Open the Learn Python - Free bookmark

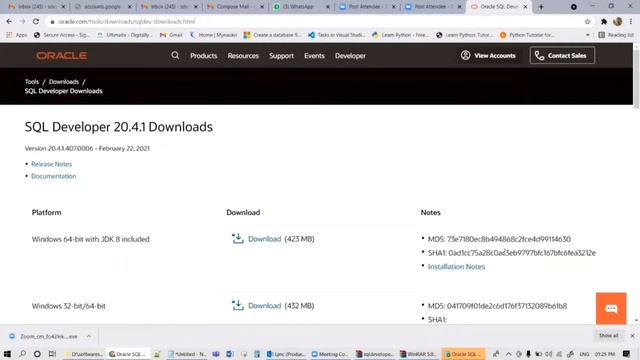coord(400,35)
